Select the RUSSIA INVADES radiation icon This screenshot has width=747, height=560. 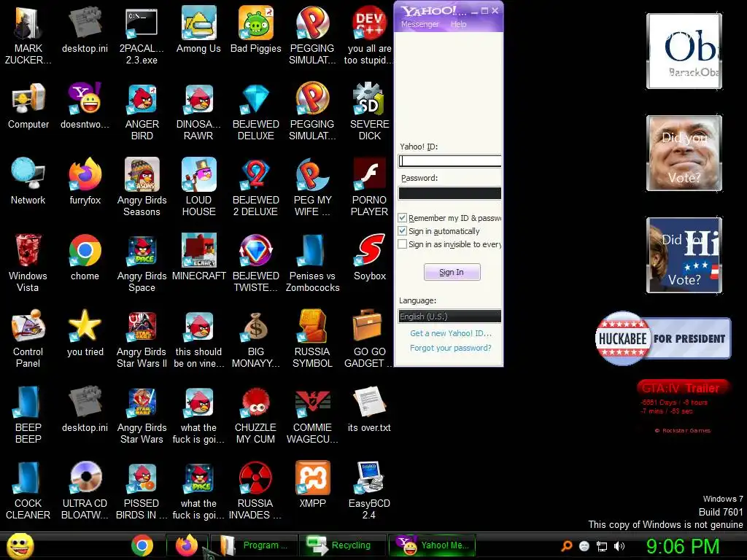click(x=256, y=490)
